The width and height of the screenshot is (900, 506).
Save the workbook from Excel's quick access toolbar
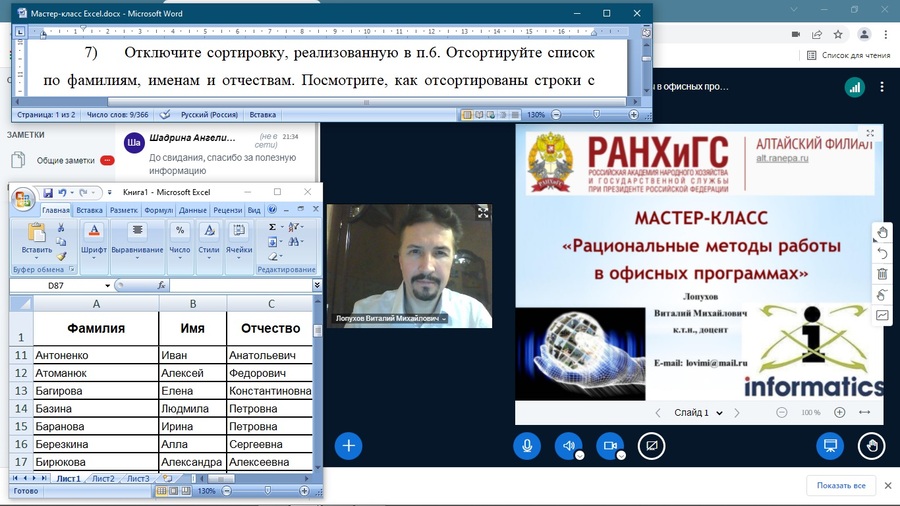tap(48, 193)
